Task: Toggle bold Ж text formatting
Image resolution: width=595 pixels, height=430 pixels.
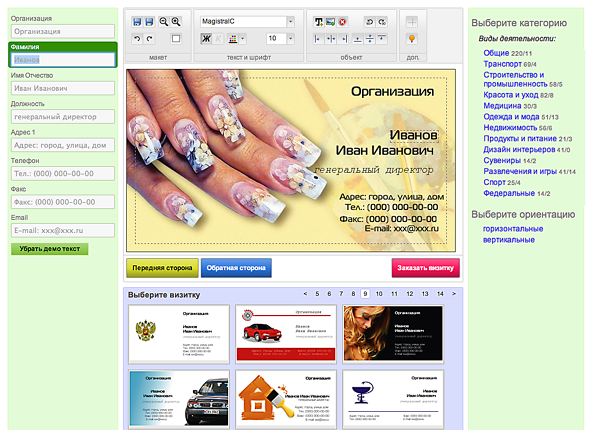Action: [206, 39]
